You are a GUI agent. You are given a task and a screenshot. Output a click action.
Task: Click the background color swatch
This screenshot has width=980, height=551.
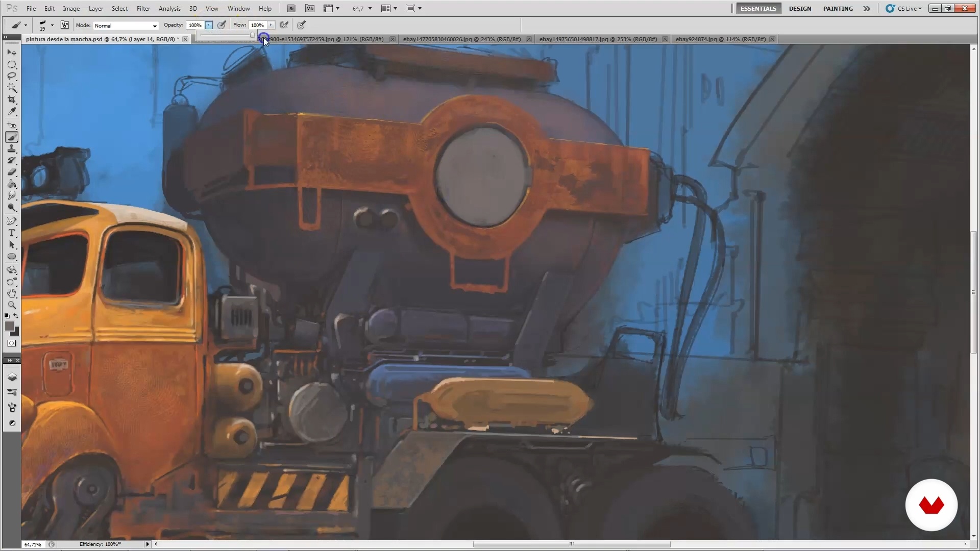pos(16,332)
